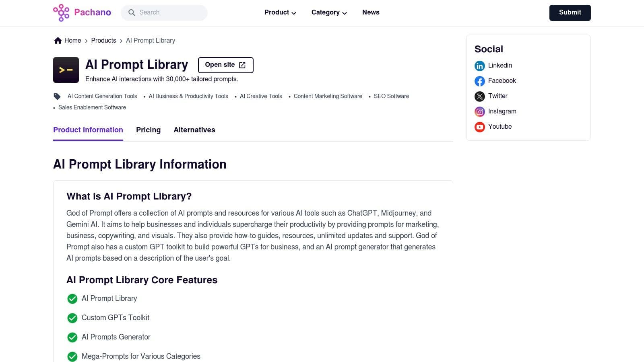Select the Product Information tab
Screen dimensions: 644x362
pos(88,130)
